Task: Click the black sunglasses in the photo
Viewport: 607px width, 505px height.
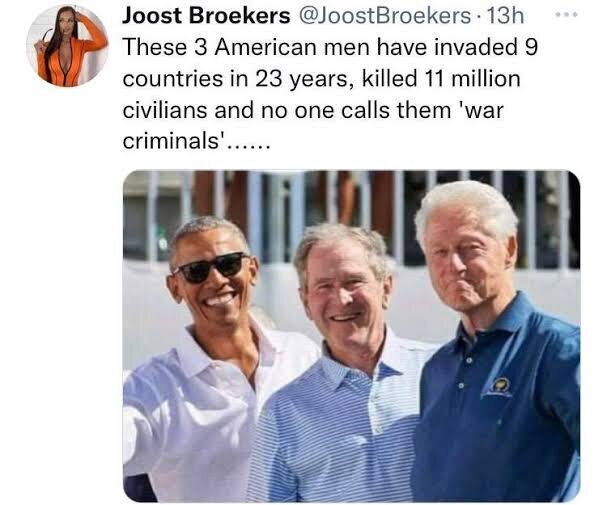Action: 212,267
